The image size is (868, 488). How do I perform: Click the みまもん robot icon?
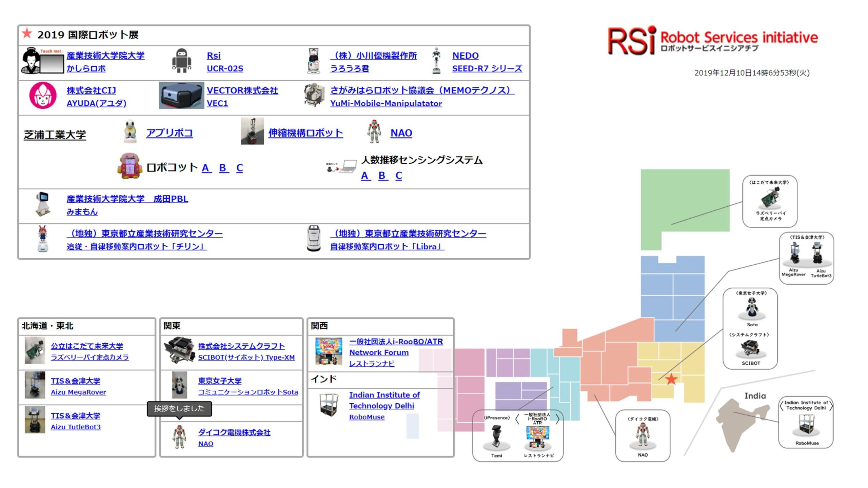[x=43, y=204]
